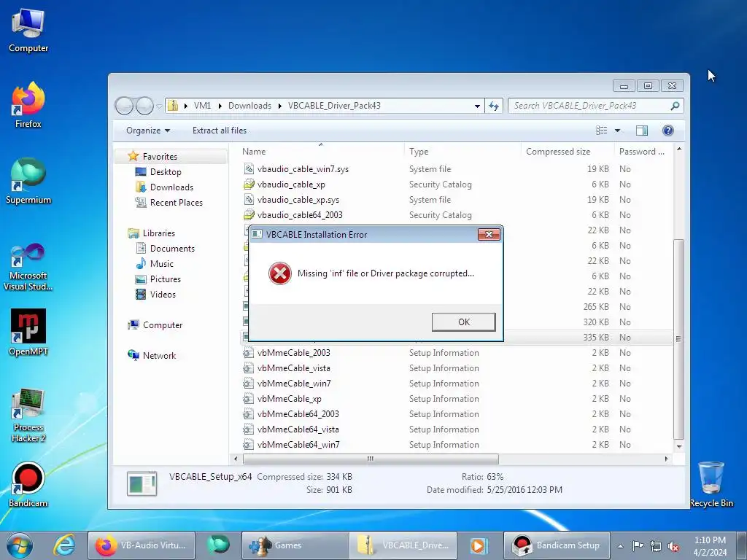This screenshot has width=747, height=560.
Task: Click the Explorer Back button
Action: [124, 106]
